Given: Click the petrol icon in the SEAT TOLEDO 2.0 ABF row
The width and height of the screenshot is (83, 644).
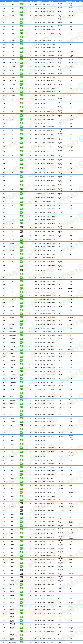Looking at the screenshot, I should pos(21,411).
